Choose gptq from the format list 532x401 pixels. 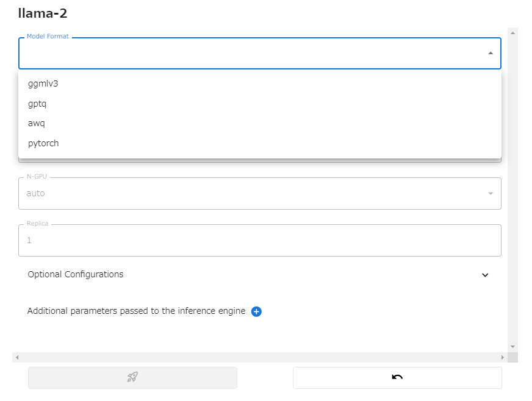tap(259, 104)
